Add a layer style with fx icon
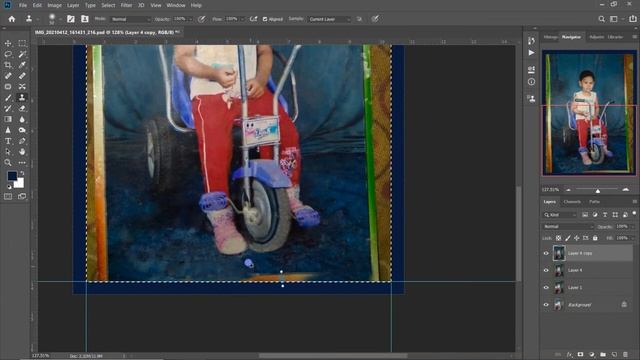The width and height of the screenshot is (640, 360). [569, 354]
